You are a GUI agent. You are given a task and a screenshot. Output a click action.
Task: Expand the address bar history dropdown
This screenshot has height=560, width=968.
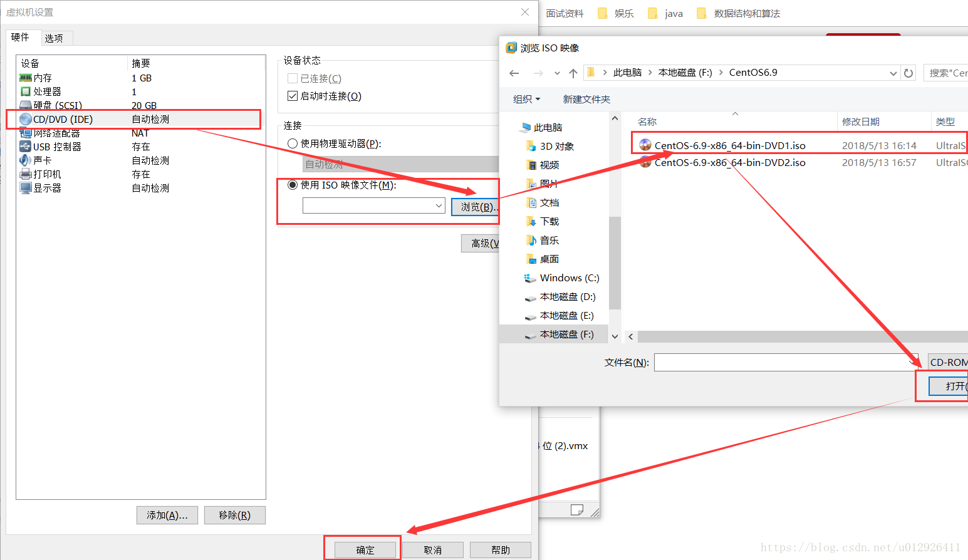tap(893, 73)
